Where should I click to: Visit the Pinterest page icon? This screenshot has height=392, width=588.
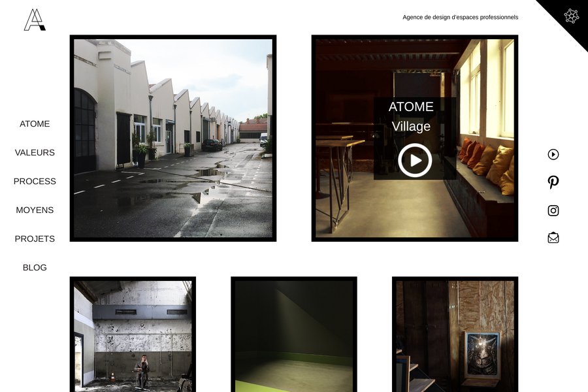click(553, 182)
